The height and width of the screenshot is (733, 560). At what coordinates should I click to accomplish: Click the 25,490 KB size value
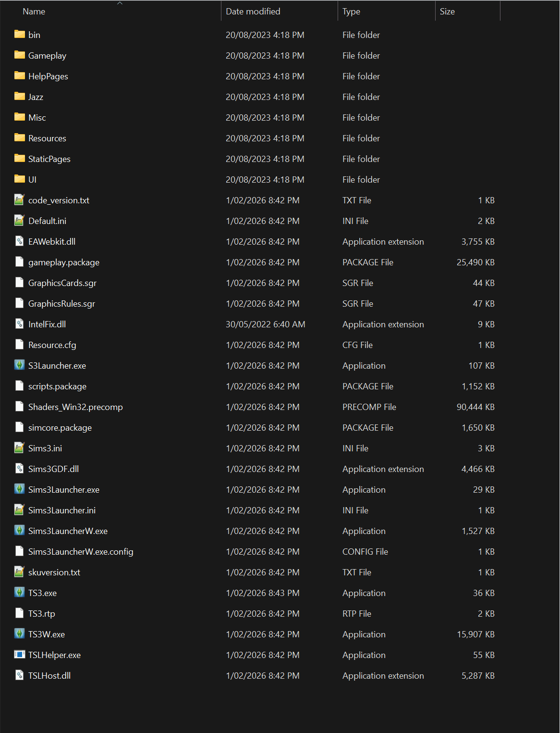475,262
